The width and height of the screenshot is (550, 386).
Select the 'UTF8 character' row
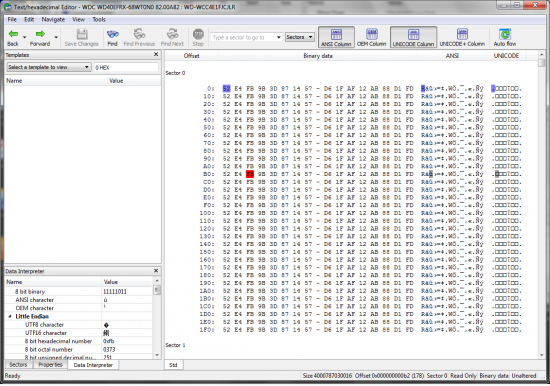pyautogui.click(x=79, y=325)
